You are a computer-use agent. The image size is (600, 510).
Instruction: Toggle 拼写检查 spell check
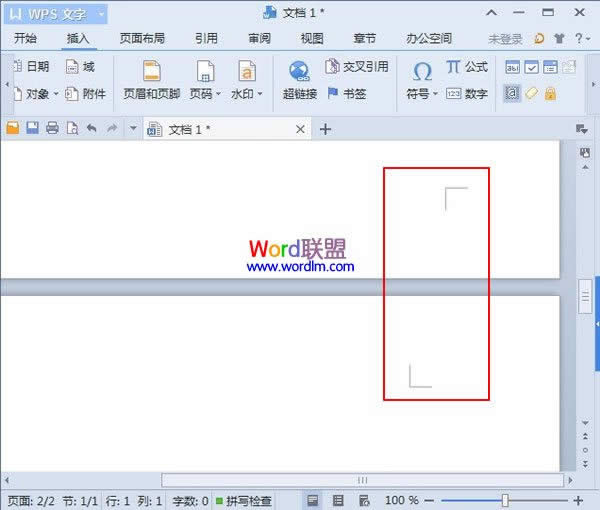(244, 501)
